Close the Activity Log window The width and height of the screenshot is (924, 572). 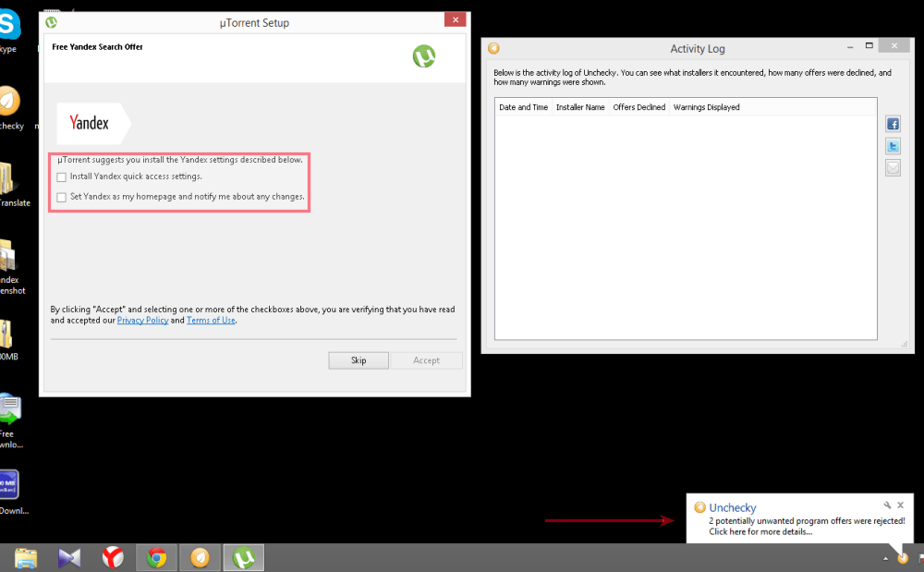point(894,46)
